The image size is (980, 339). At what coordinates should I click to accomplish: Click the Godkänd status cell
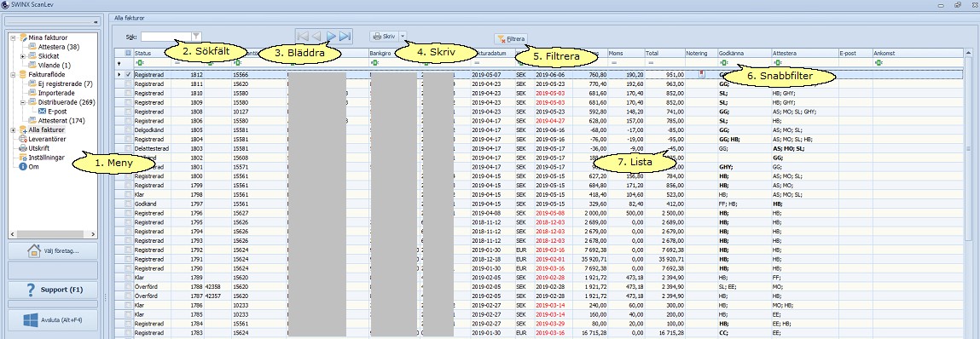(x=153, y=204)
